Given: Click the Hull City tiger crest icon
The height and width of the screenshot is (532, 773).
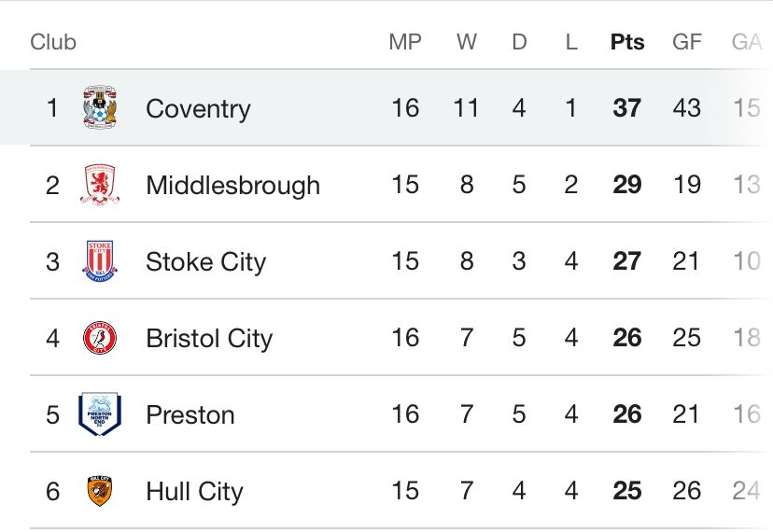Looking at the screenshot, I should [x=100, y=491].
